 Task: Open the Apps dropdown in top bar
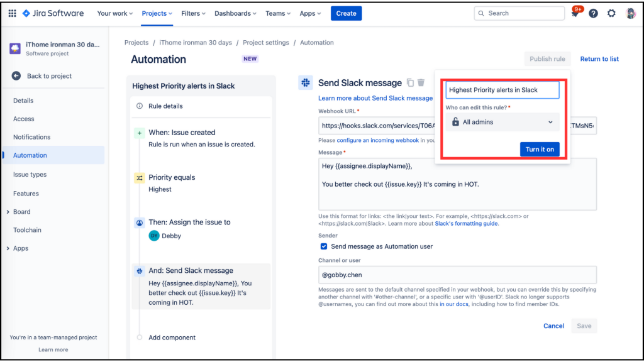tap(310, 13)
